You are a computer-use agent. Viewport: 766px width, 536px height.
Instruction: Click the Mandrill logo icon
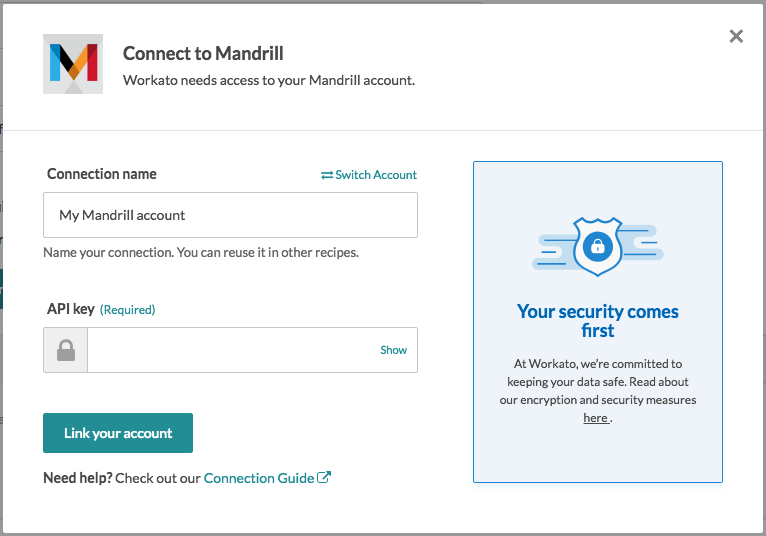[73, 64]
